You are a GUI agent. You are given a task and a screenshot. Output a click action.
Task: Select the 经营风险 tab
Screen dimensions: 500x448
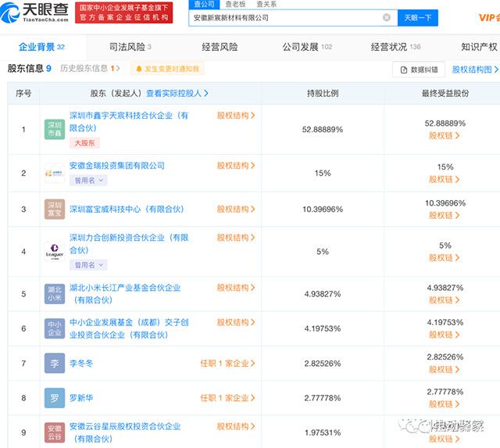click(220, 47)
